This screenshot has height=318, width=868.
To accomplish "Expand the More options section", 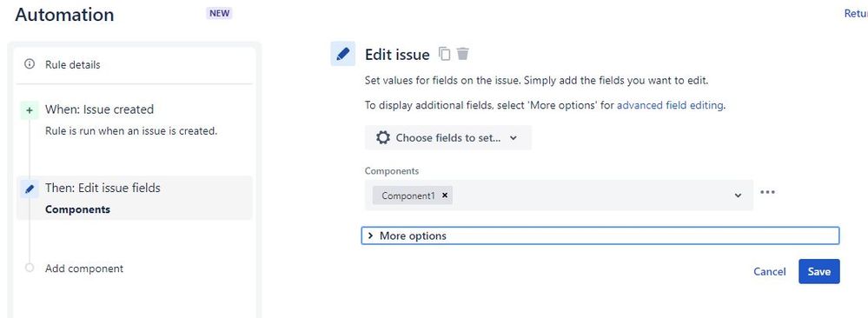I will point(600,235).
